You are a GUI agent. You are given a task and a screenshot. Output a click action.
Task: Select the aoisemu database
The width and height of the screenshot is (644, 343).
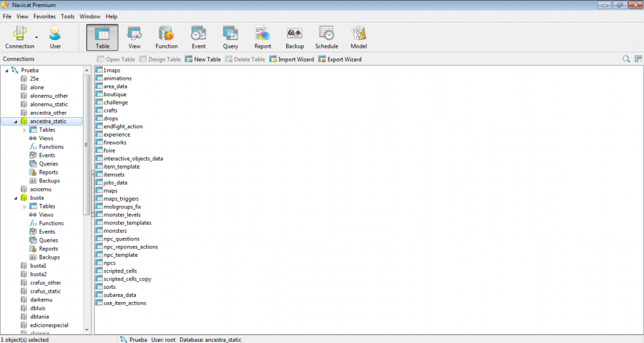coord(36,189)
